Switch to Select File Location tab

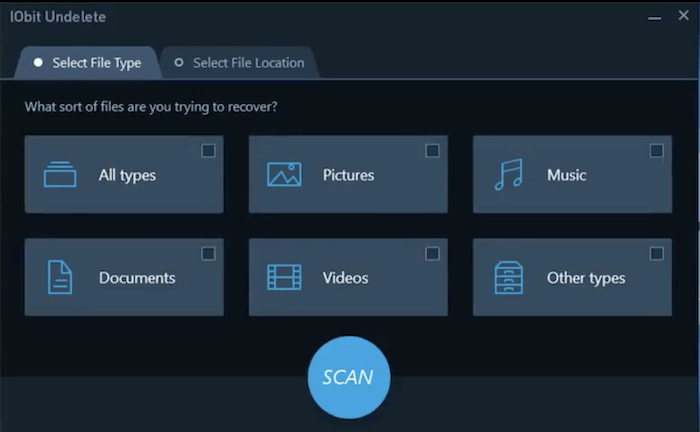[x=239, y=63]
